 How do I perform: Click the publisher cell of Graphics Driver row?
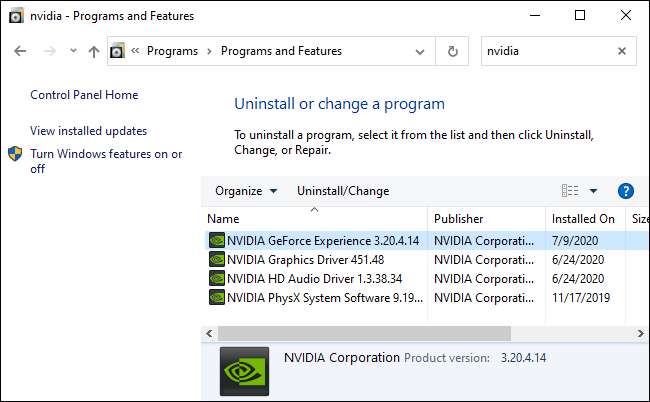[484, 260]
